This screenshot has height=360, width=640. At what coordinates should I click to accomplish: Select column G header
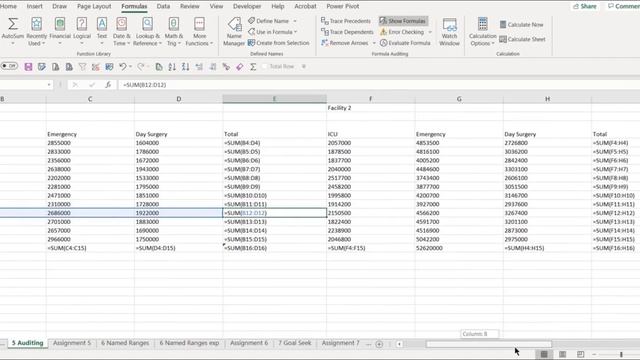(459, 99)
